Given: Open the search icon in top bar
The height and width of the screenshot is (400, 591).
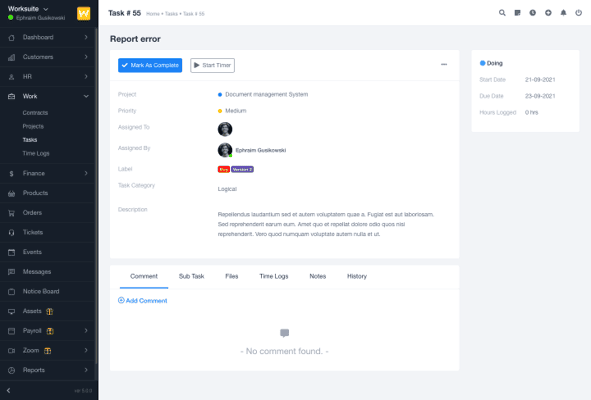Looking at the screenshot, I should pos(502,13).
